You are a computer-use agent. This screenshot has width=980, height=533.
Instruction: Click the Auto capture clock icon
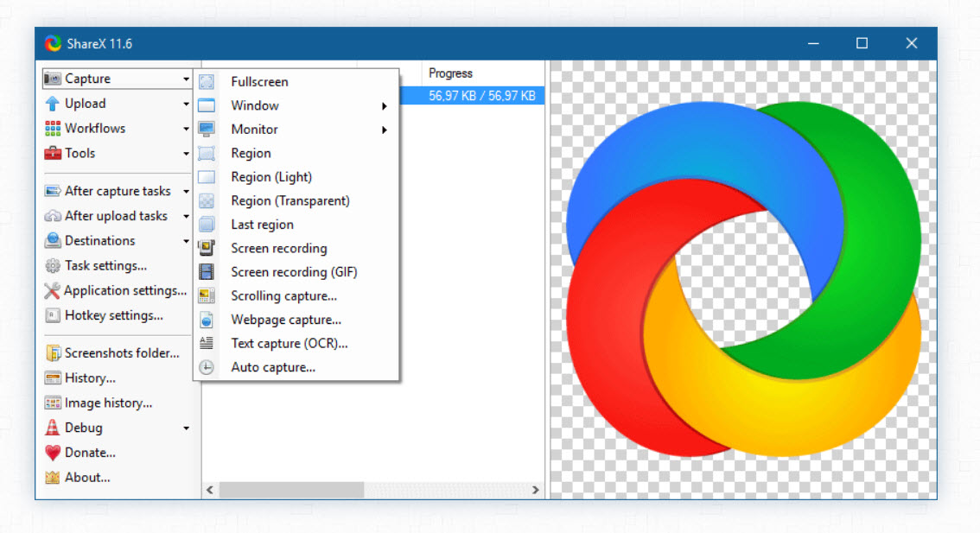[207, 367]
